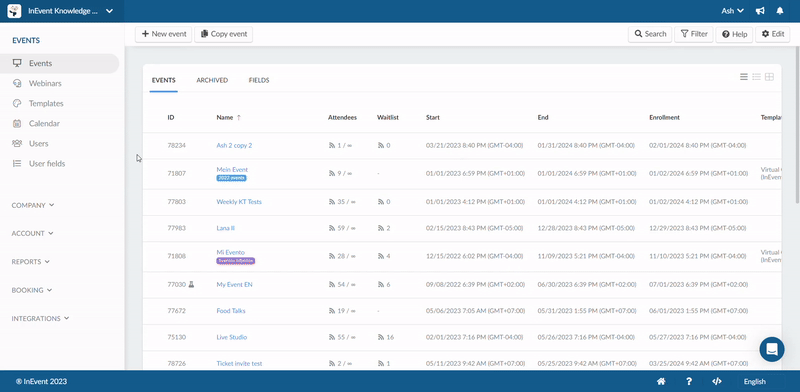Select the default list view icon
800x392 pixels.
click(744, 77)
